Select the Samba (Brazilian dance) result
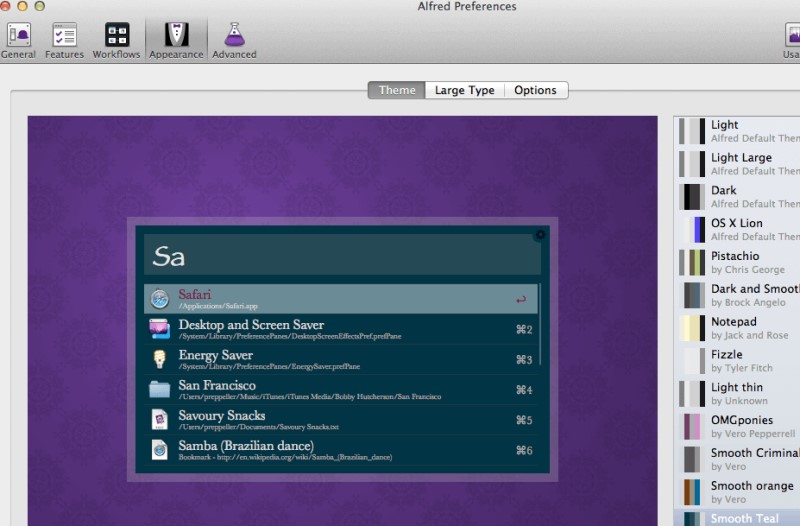The height and width of the screenshot is (526, 800). coord(341,450)
